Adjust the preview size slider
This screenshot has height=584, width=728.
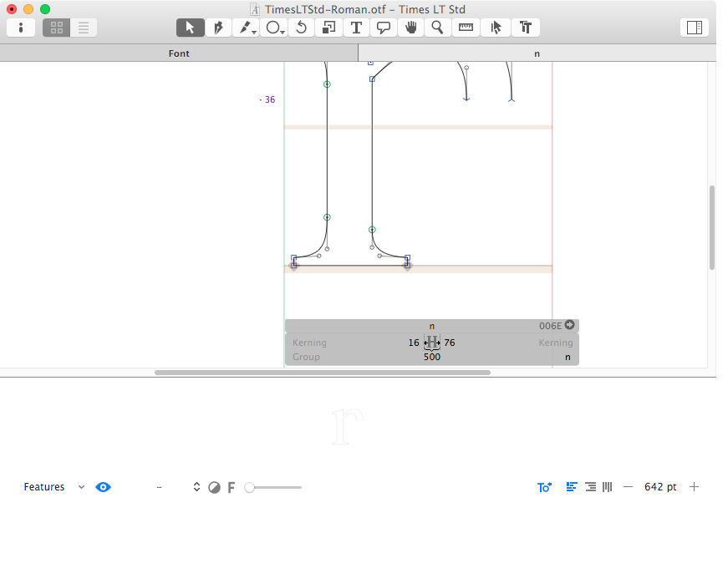[250, 487]
